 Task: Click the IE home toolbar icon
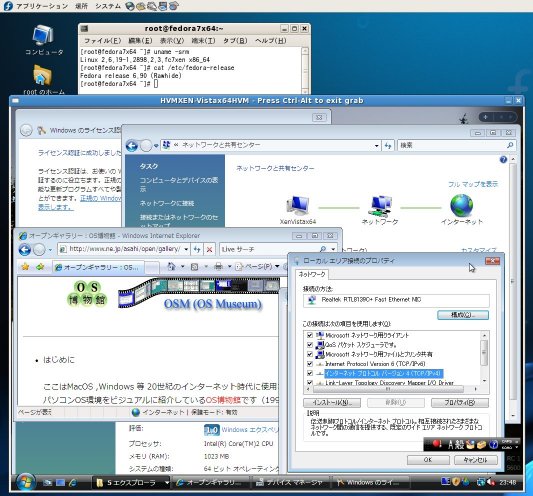click(x=172, y=267)
